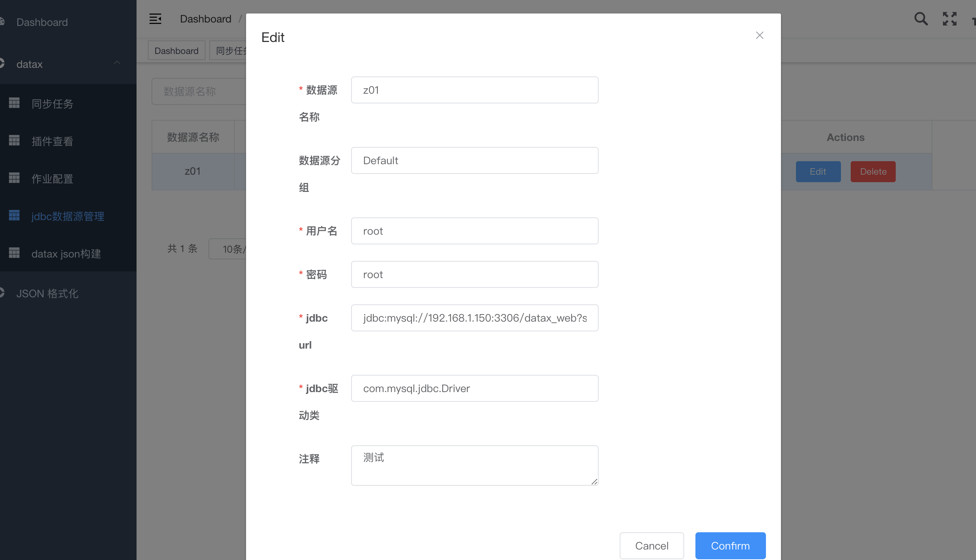The image size is (976, 560).
Task: Click the hamburger sidebar collapse icon
Action: tap(155, 19)
